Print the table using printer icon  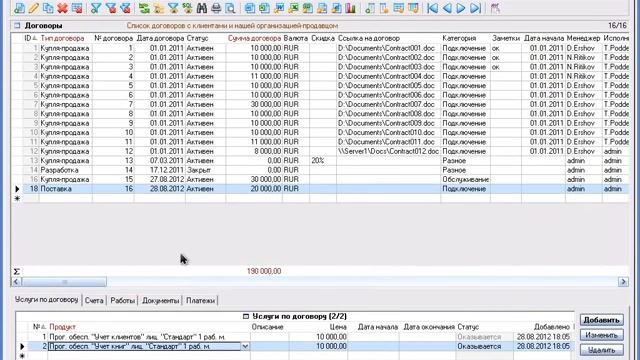coord(216,8)
